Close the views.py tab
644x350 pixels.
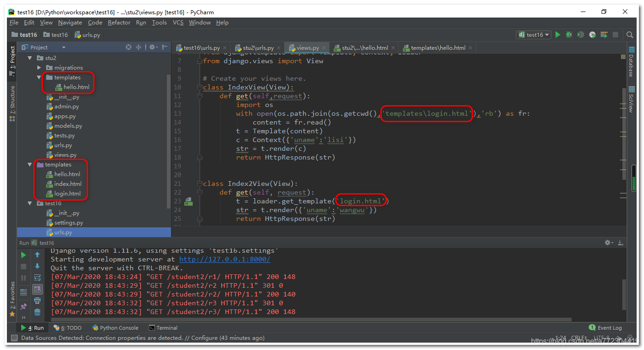coord(324,48)
